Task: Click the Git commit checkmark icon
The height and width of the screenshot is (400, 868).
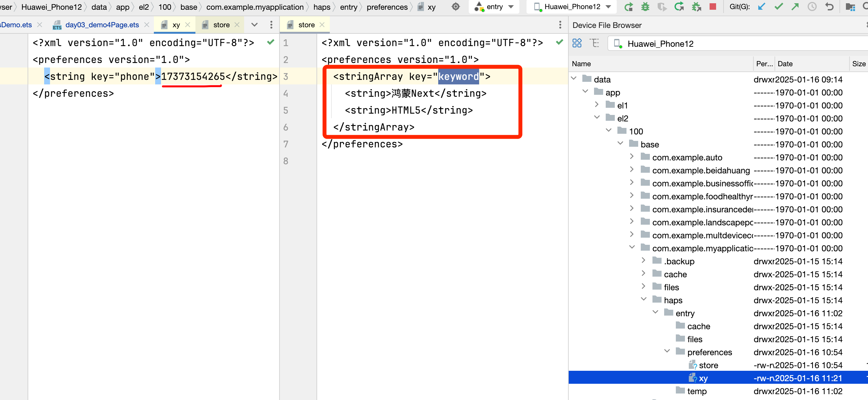Action: 778,7
